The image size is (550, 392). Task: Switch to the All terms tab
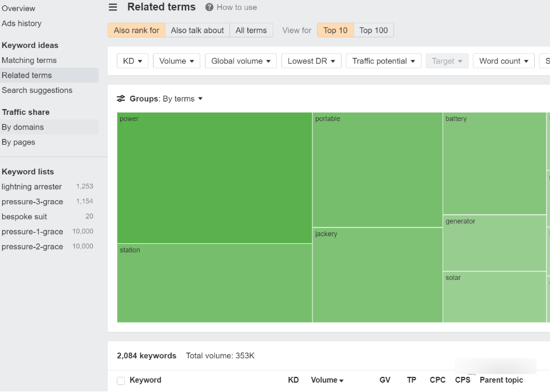click(x=251, y=30)
